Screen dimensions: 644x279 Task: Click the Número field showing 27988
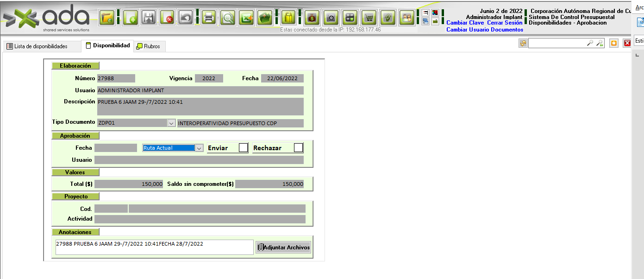(x=116, y=78)
